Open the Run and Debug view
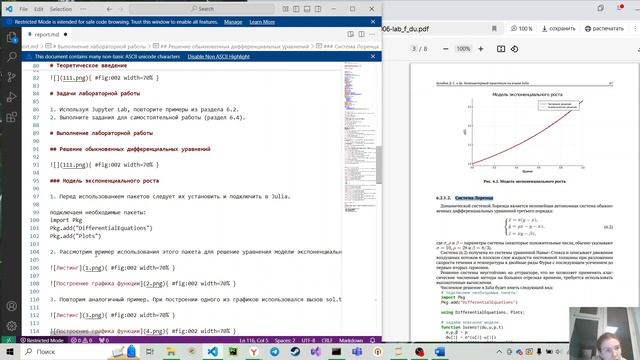 click(x=11, y=97)
